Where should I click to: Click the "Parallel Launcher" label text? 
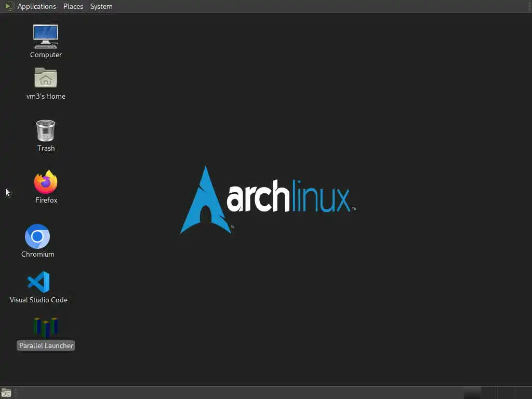coord(46,345)
